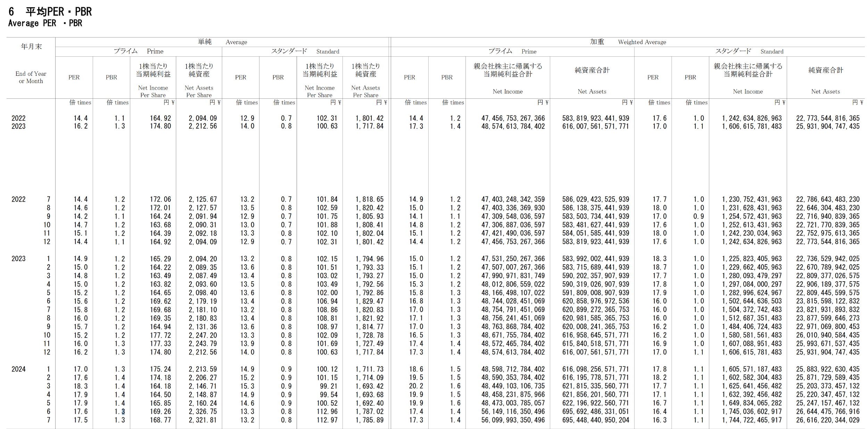Click the value '2,326.75'

[x=203, y=412]
